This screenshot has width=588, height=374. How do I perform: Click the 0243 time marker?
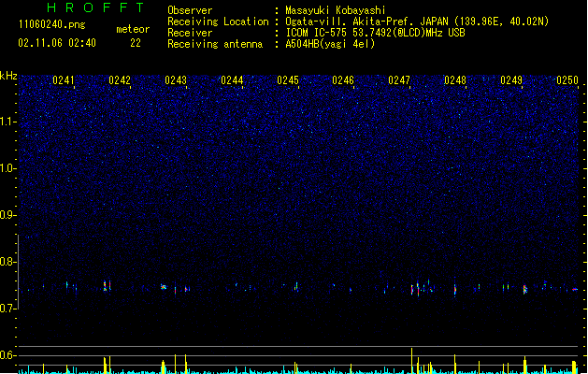[176, 80]
